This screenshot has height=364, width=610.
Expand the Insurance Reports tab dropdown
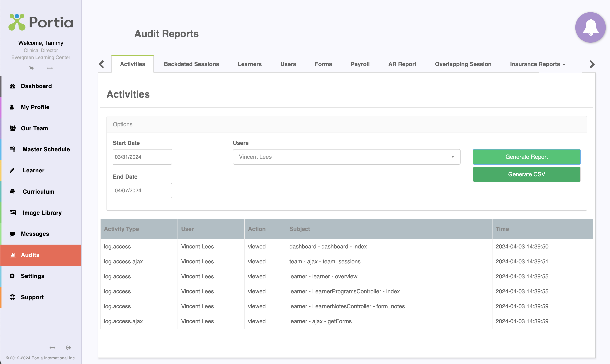pos(537,64)
